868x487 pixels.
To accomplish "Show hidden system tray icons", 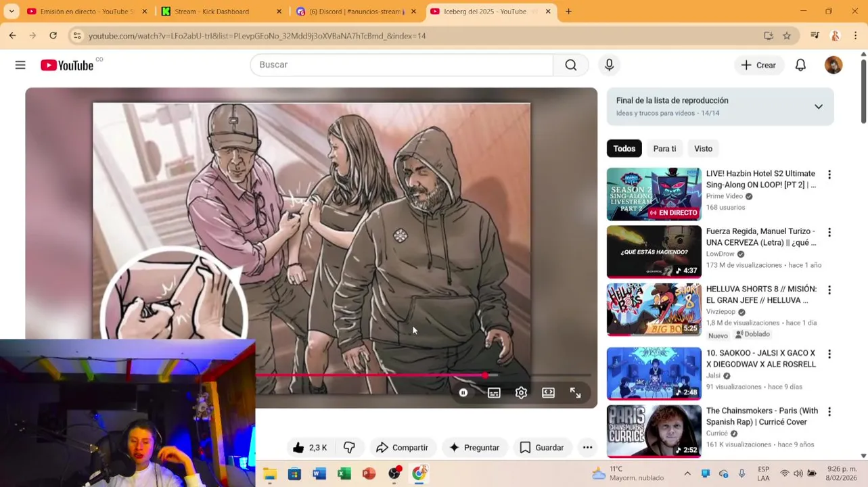I will [x=687, y=473].
